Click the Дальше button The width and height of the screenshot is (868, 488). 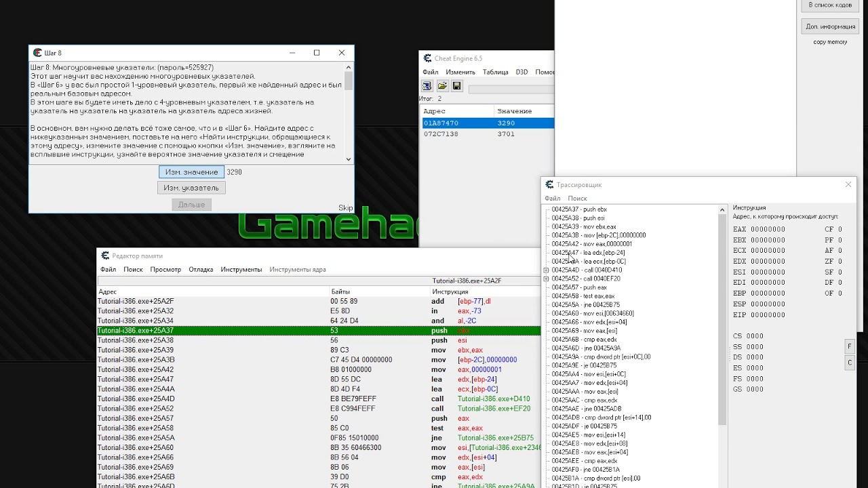(191, 204)
